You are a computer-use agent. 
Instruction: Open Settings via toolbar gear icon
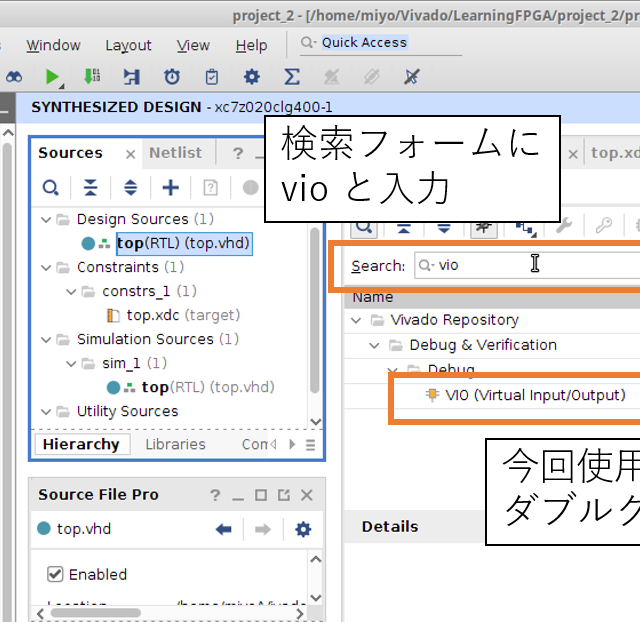251,77
